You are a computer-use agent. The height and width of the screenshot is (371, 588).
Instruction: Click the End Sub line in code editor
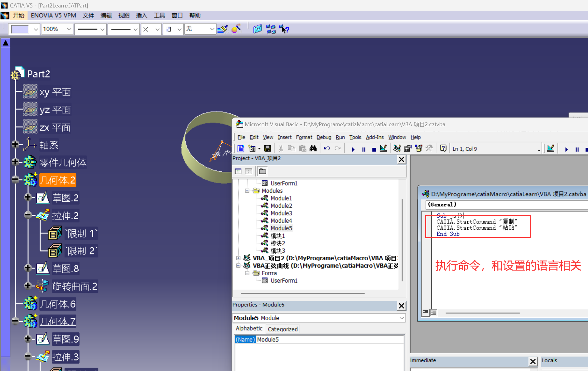[448, 234]
